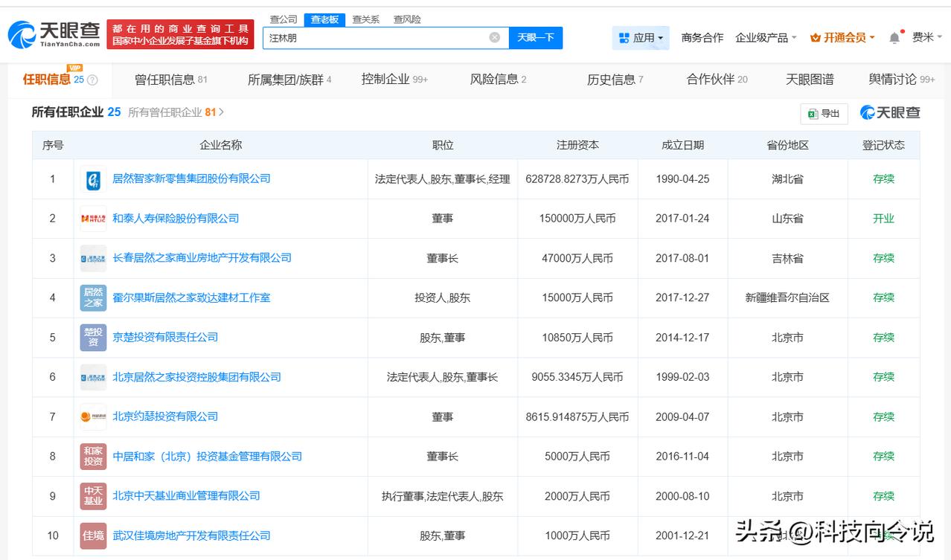Viewport: 951px width, 560px height.
Task: Select the 控制企业 99+ tab
Action: [x=394, y=80]
